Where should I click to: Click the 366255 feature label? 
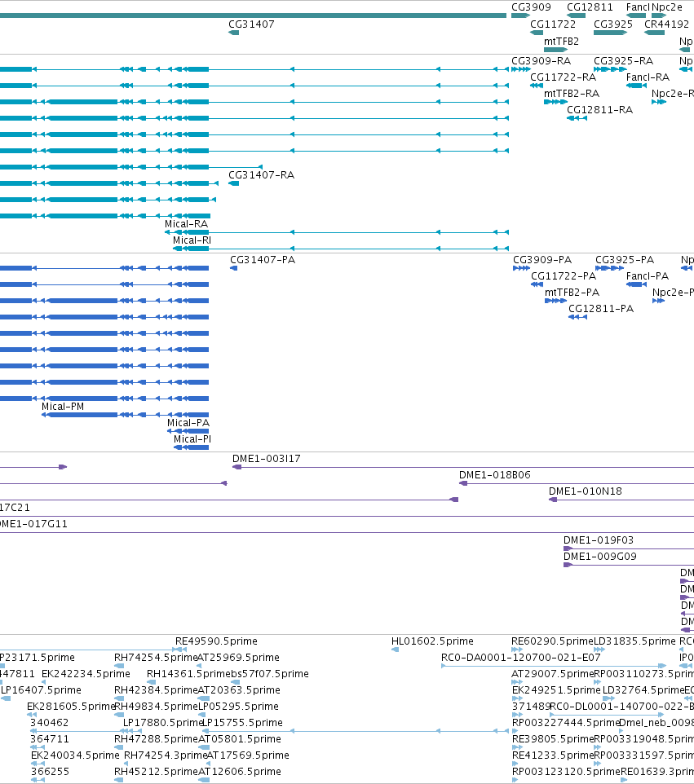click(x=51, y=772)
